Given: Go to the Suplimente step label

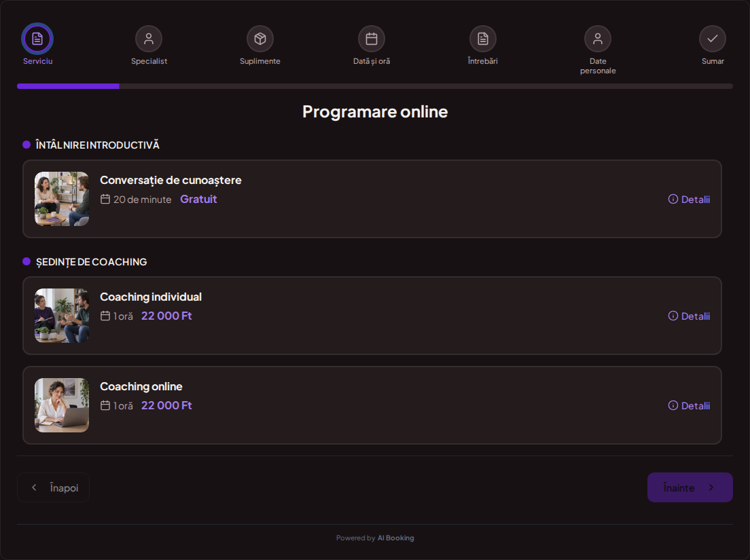Looking at the screenshot, I should [x=260, y=61].
